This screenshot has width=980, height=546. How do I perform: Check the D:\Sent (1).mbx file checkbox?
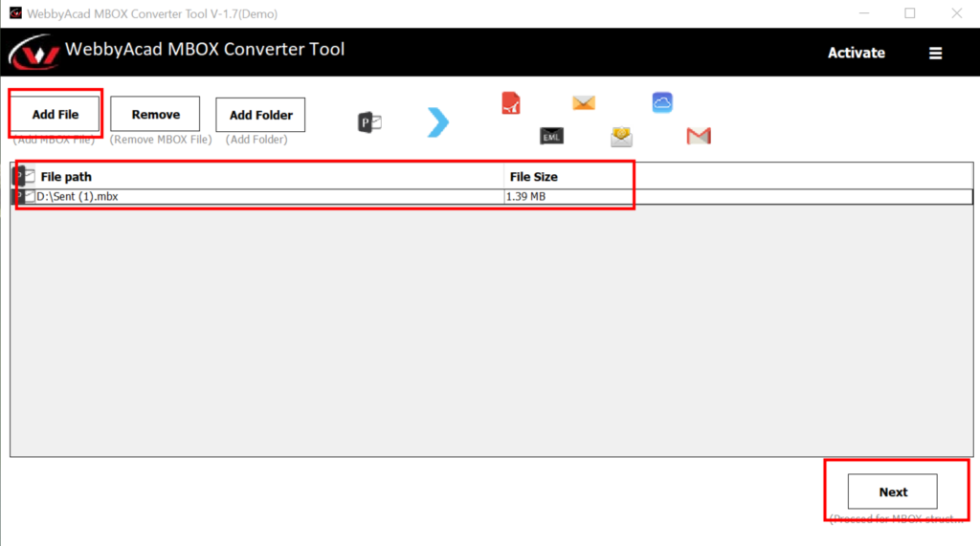[x=29, y=196]
